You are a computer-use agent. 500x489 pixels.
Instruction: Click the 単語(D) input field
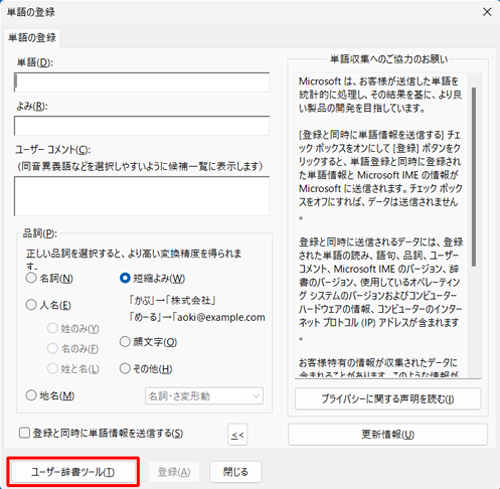[142, 82]
